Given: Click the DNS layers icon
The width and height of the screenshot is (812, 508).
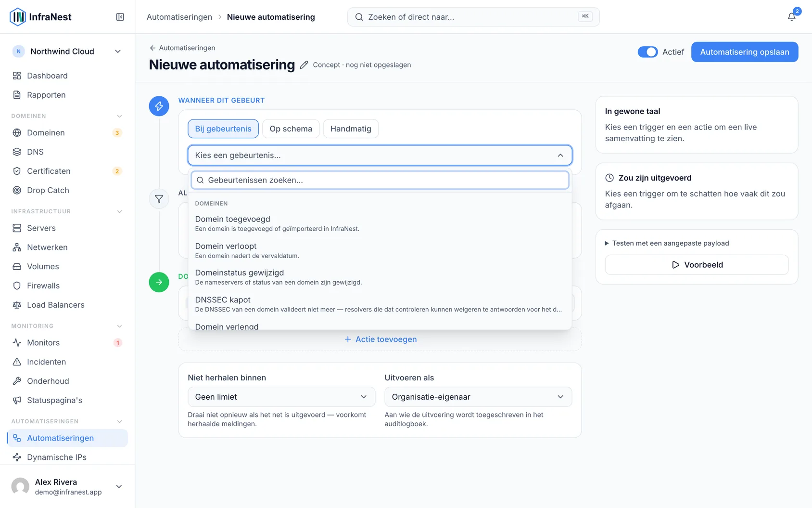Looking at the screenshot, I should pos(17,152).
